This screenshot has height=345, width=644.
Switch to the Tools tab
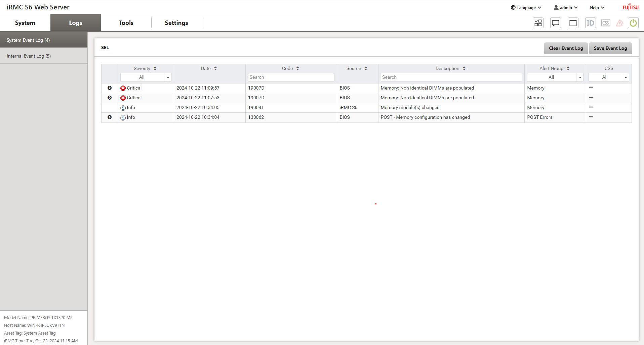126,23
